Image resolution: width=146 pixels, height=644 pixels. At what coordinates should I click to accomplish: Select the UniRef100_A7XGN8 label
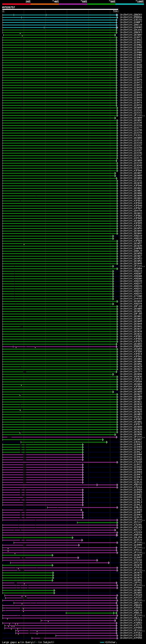[x=131, y=296]
